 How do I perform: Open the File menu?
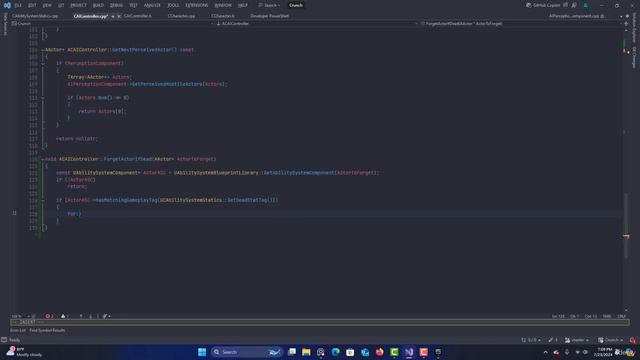(x=18, y=5)
